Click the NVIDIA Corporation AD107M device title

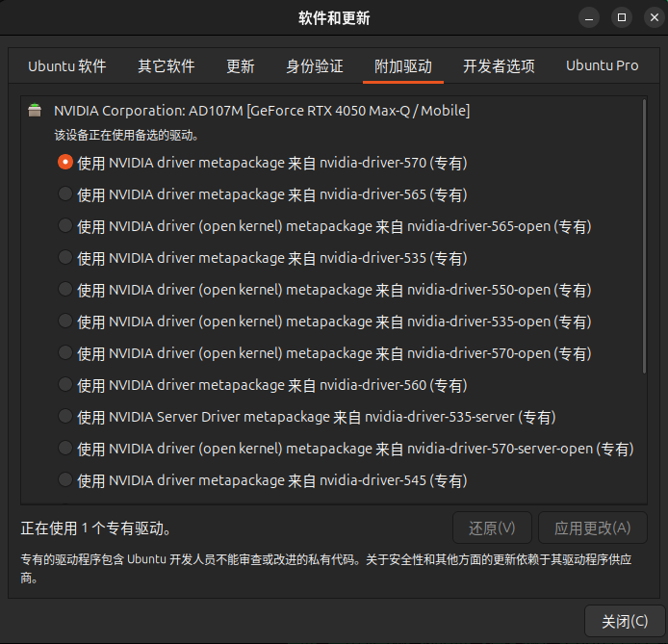(x=262, y=111)
